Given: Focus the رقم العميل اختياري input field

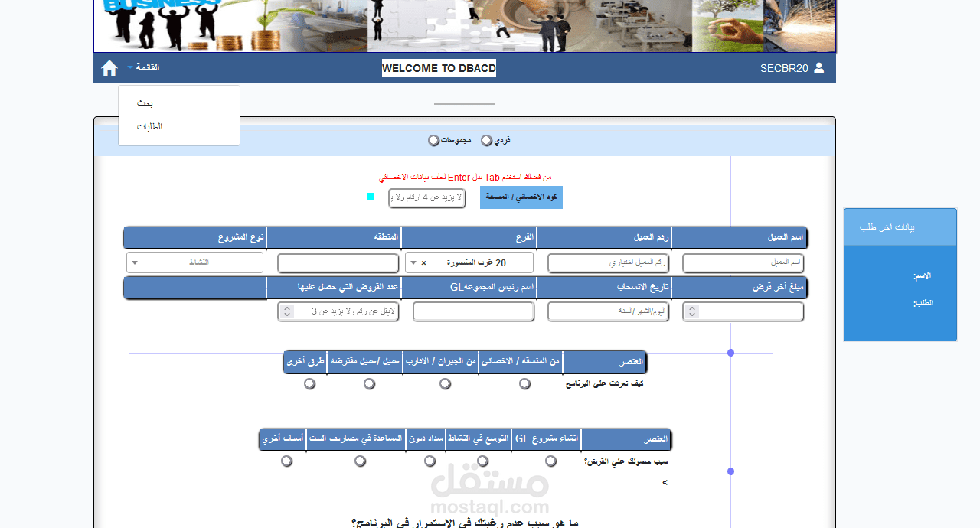Looking at the screenshot, I should (x=609, y=263).
